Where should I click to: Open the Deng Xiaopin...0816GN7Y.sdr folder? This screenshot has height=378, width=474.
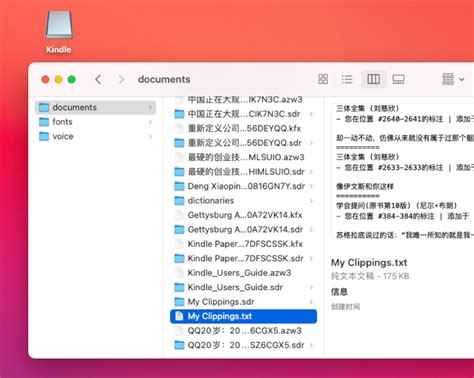click(243, 186)
